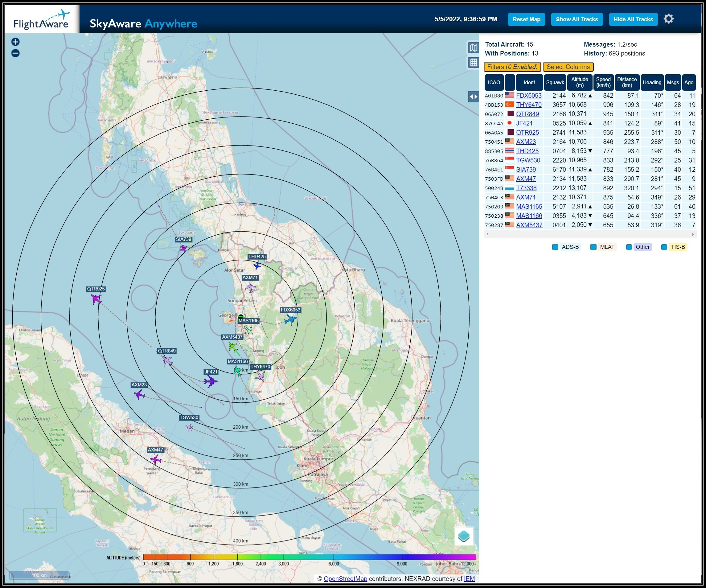Screen dimensions: 706x588
Task: Open the THY6470 flight link
Action: tap(528, 105)
